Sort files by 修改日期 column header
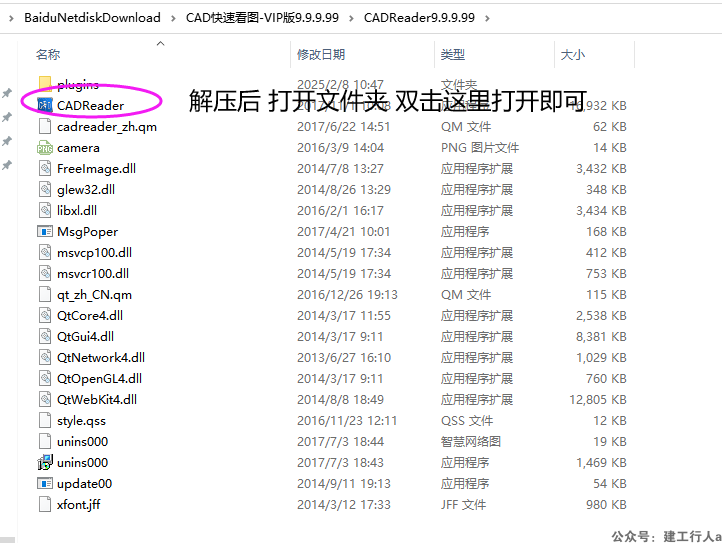Image resolution: width=722 pixels, height=543 pixels. 321,54
